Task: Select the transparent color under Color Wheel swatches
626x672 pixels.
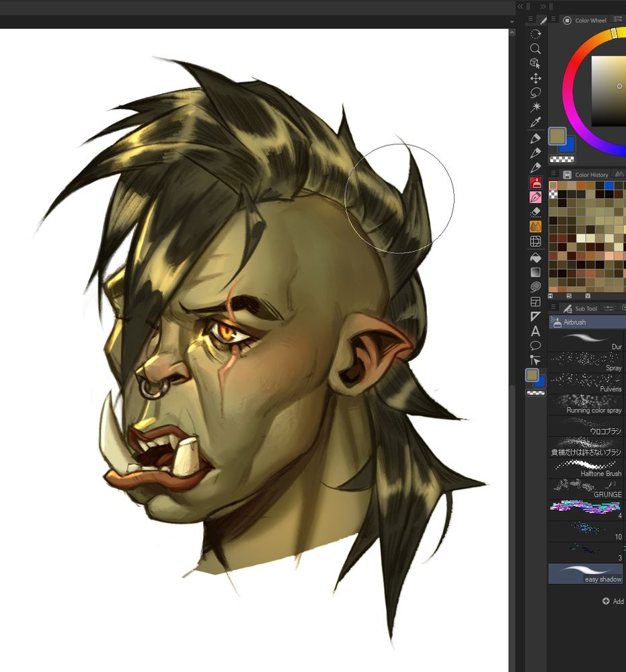Action: [x=561, y=159]
